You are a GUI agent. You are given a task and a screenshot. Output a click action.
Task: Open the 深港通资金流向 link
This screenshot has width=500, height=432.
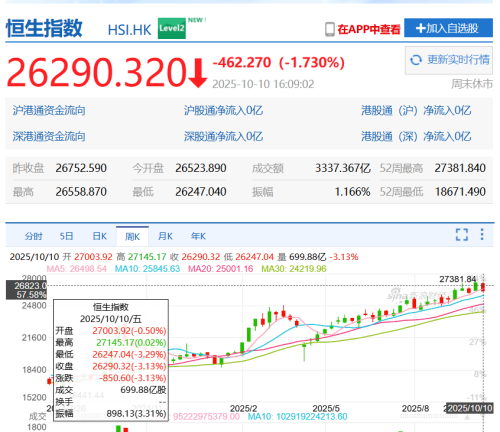(x=49, y=136)
